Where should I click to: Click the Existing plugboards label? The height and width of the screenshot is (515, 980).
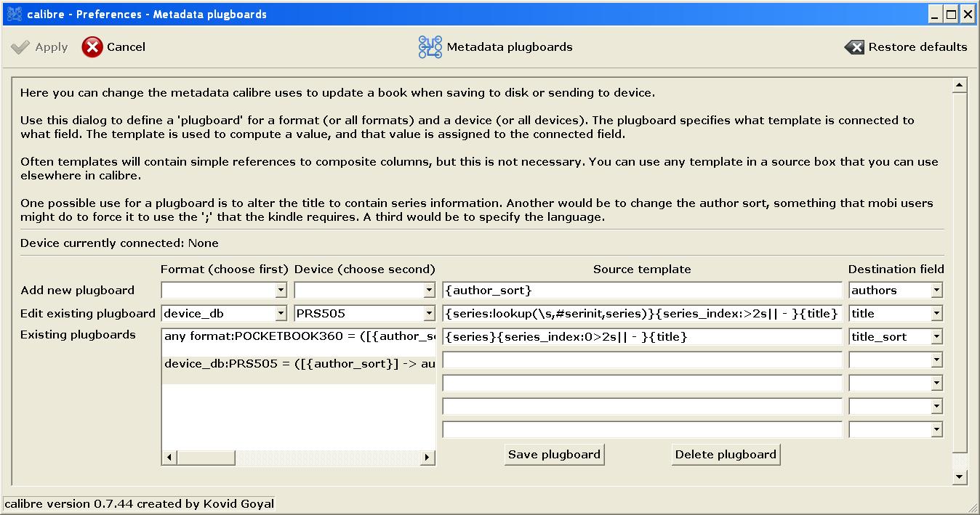(x=78, y=335)
